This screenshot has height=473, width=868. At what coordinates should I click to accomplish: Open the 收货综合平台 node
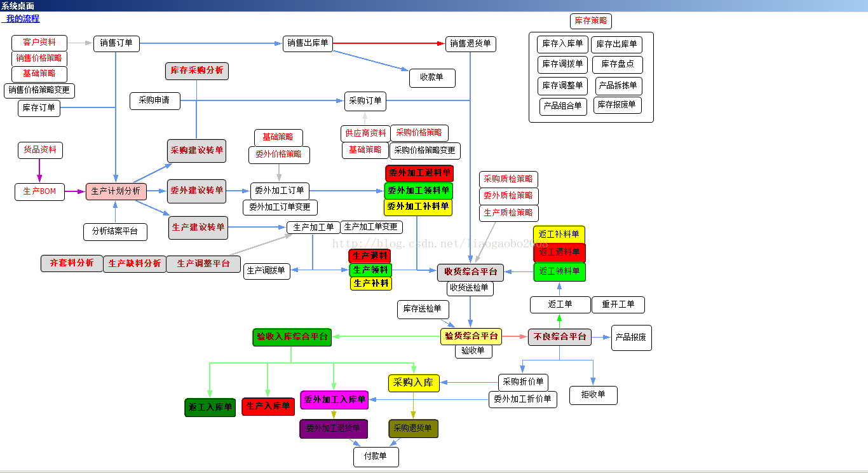tap(470, 272)
